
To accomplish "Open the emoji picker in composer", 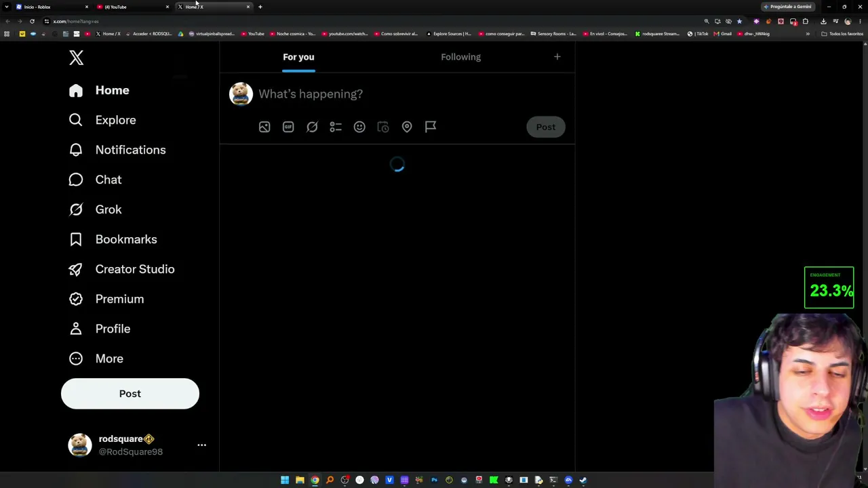I will click(359, 127).
